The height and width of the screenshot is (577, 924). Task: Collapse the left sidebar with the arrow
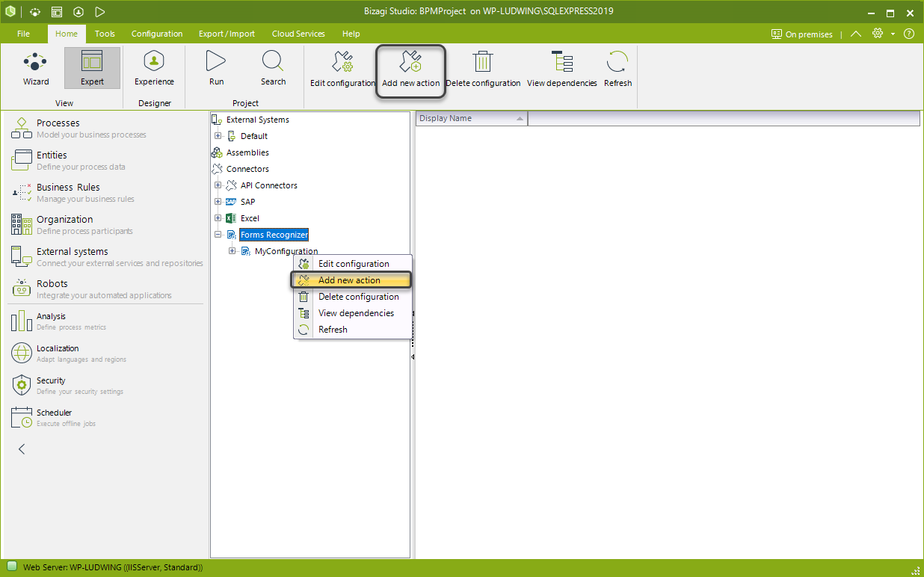click(x=22, y=448)
